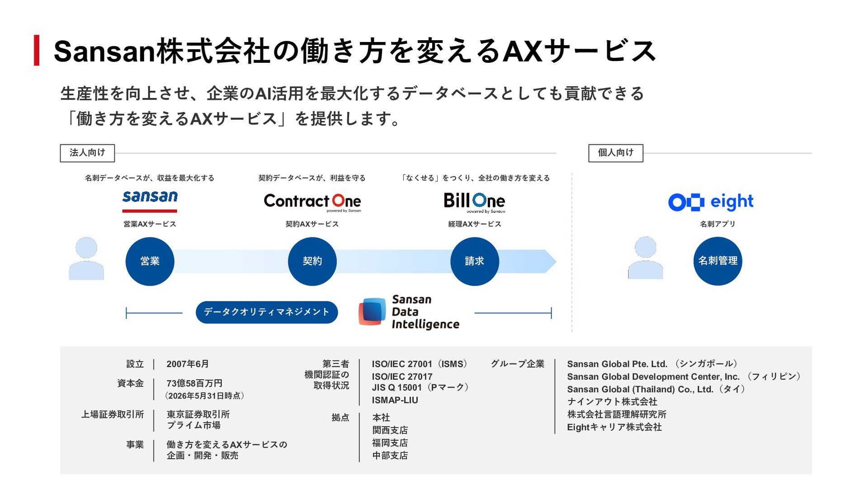This screenshot has height=489, width=868.
Task: Click the 福岡支店 entry
Action: (390, 443)
